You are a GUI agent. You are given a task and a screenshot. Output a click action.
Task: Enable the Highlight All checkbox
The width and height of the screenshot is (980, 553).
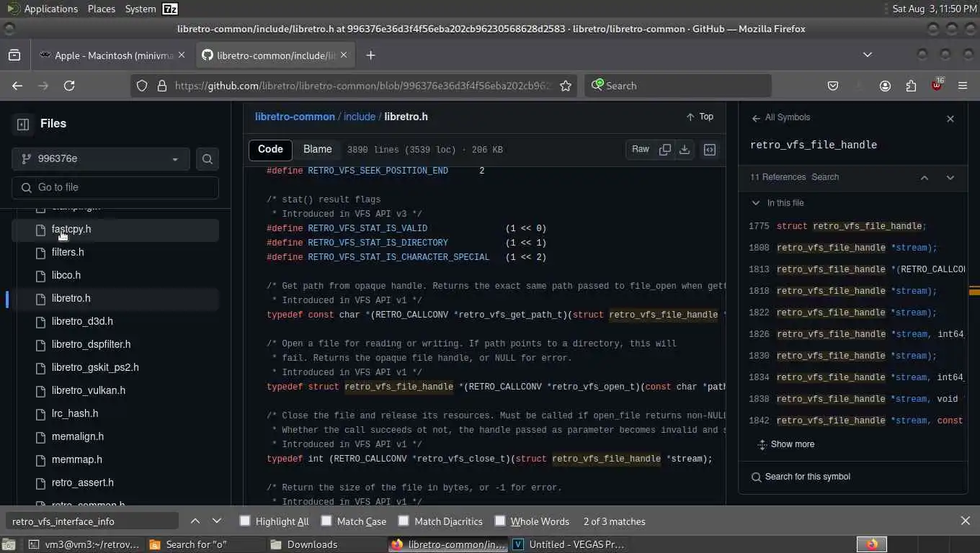coord(245,521)
